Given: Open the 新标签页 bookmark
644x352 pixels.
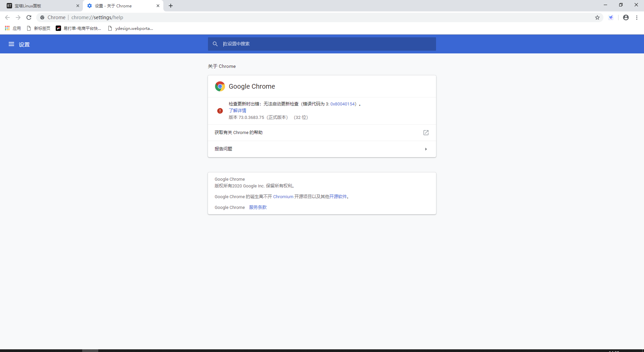Looking at the screenshot, I should pyautogui.click(x=38, y=28).
